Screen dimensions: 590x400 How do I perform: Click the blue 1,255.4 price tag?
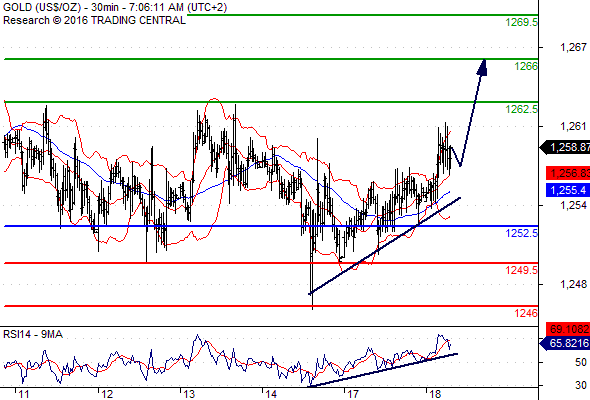point(568,190)
